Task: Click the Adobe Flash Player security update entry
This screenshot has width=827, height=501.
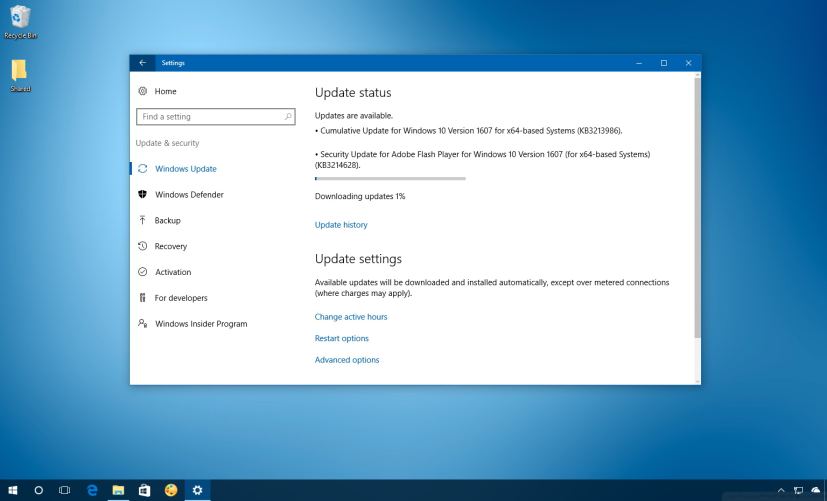Action: (483, 159)
